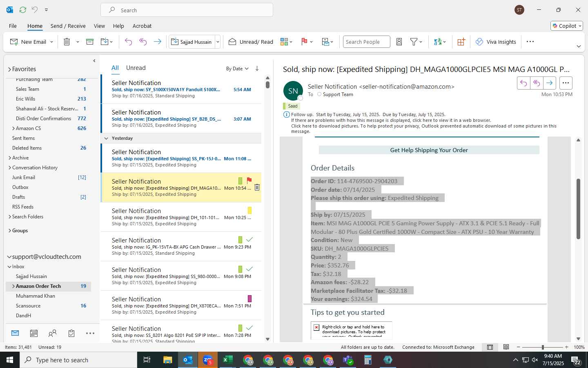Click the Copilot button
The image size is (588, 368).
(567, 26)
